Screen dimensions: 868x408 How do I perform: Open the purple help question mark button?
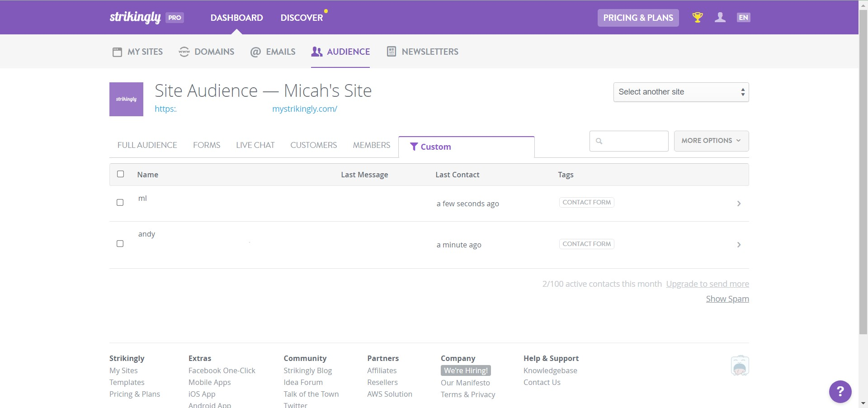(840, 391)
